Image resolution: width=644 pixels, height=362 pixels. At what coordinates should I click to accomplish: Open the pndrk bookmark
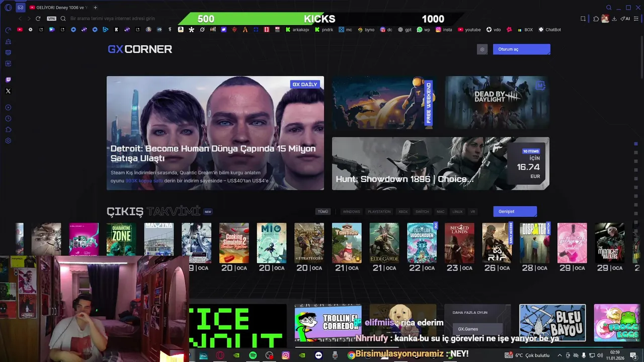pos(324,30)
